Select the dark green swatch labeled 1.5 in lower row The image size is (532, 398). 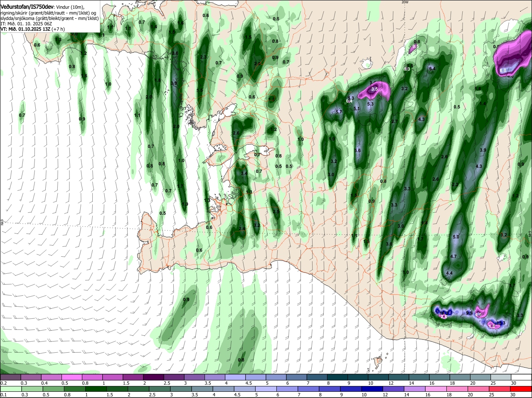pyautogui.click(x=118, y=389)
